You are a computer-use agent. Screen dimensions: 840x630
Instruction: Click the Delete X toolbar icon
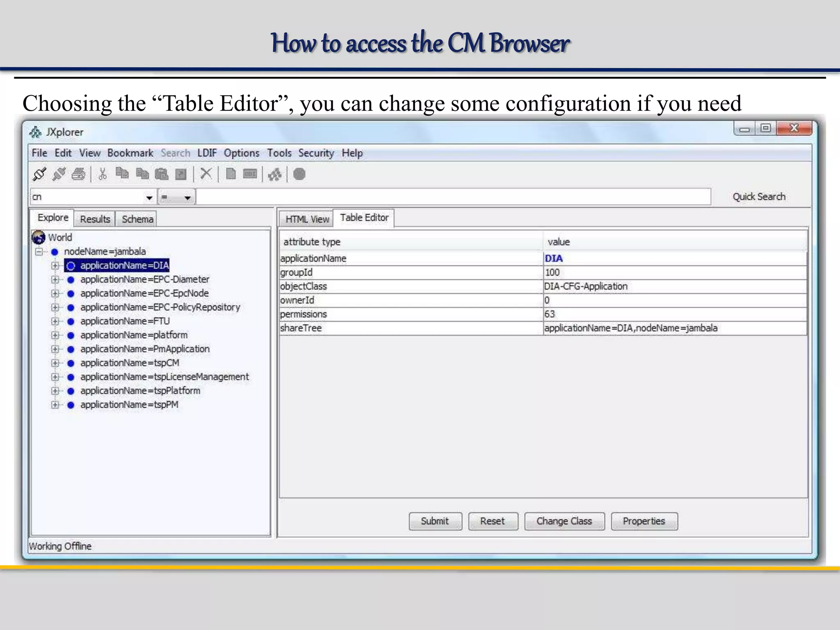pyautogui.click(x=205, y=174)
